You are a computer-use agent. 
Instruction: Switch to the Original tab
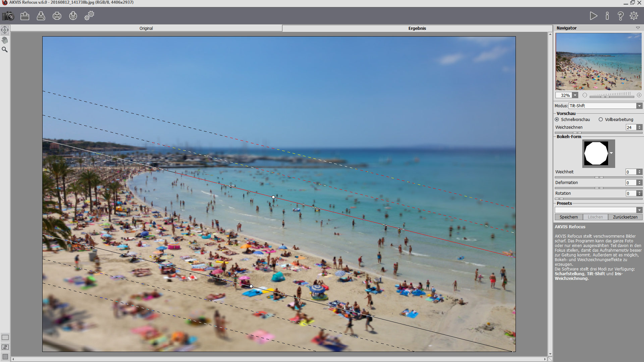tap(146, 28)
